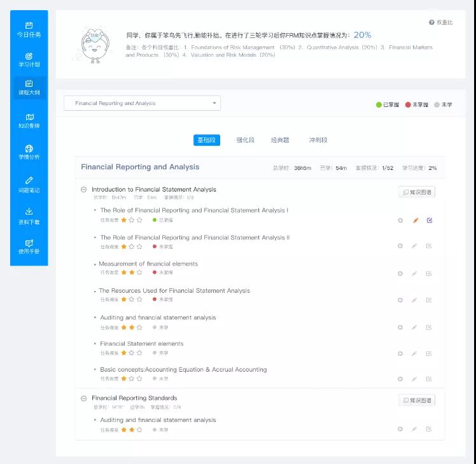Click the gray 未学 legend dot

coord(437,105)
